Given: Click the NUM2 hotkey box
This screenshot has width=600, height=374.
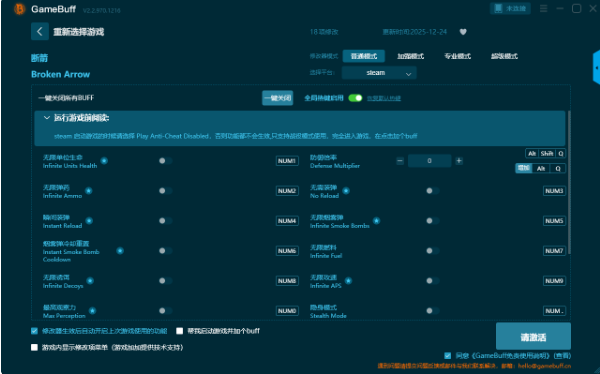Looking at the screenshot, I should [x=287, y=191].
